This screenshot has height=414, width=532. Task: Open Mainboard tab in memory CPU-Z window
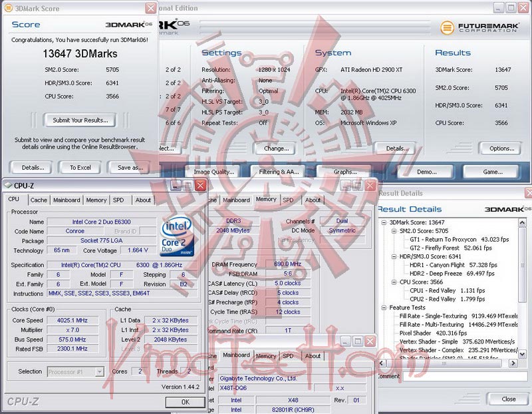(x=236, y=200)
